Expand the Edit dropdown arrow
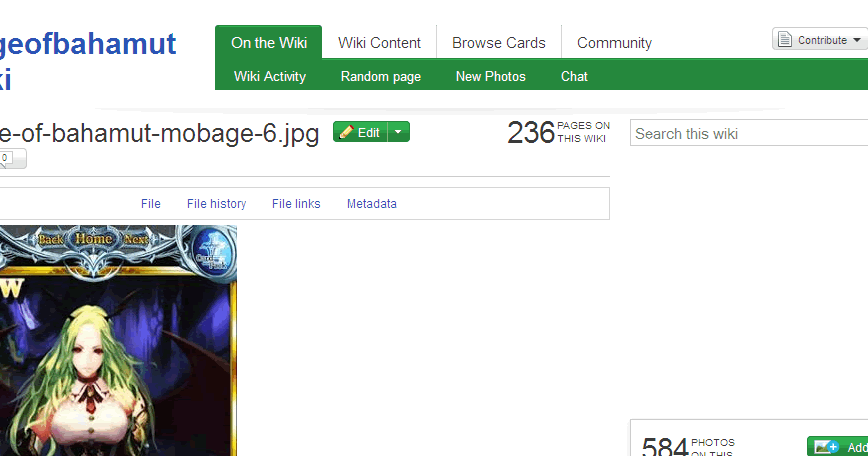Image resolution: width=868 pixels, height=456 pixels. pos(399,132)
